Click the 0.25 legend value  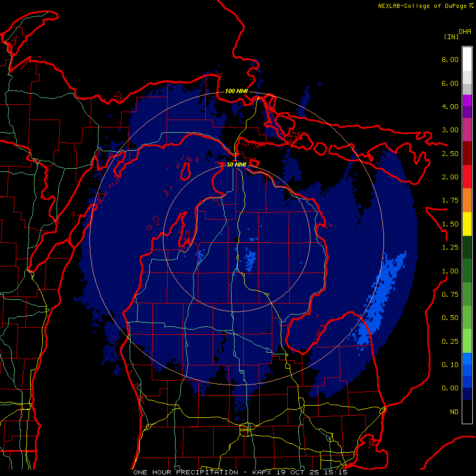(x=450, y=342)
